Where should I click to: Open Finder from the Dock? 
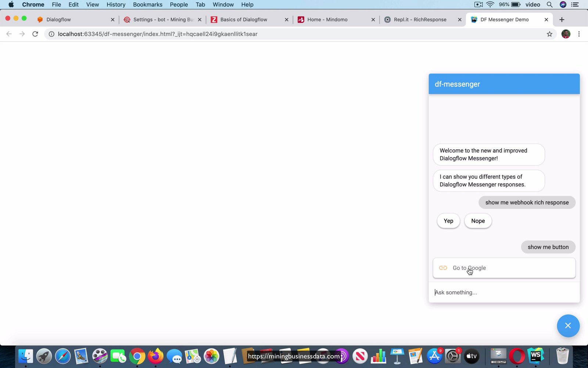pyautogui.click(x=26, y=356)
